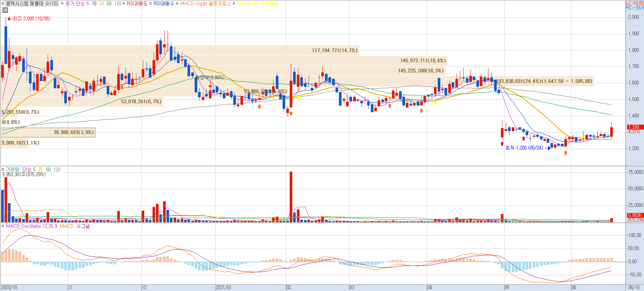The height and width of the screenshot is (291, 644).
Task: Click the red up arrow under May gap-down candle
Action: point(502,143)
